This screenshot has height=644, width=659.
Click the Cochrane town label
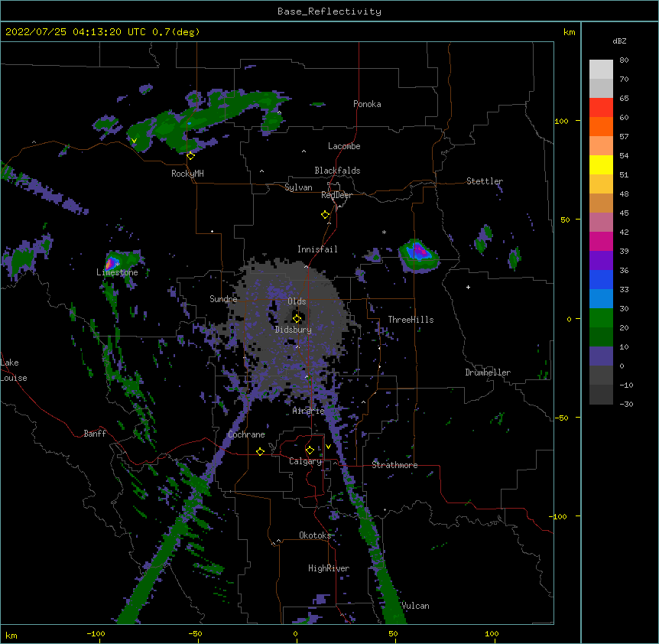pos(247,434)
